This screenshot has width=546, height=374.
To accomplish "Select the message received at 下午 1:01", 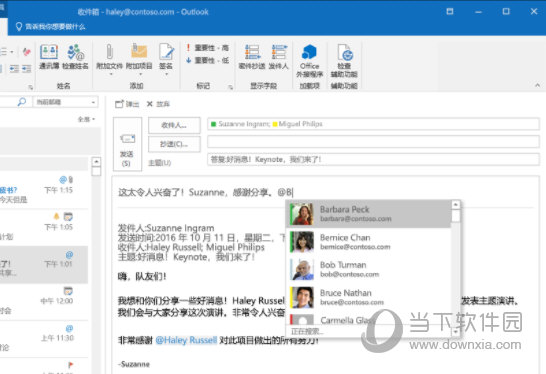I will [44, 264].
